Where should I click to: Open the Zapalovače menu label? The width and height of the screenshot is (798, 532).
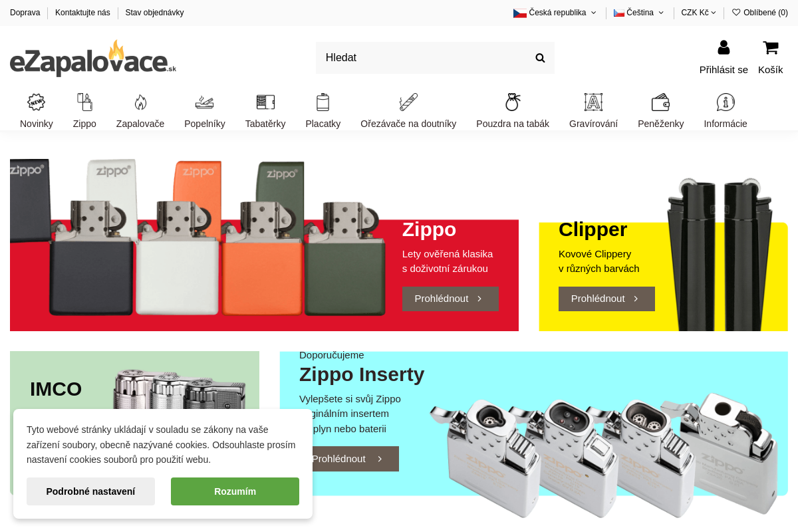click(x=140, y=124)
